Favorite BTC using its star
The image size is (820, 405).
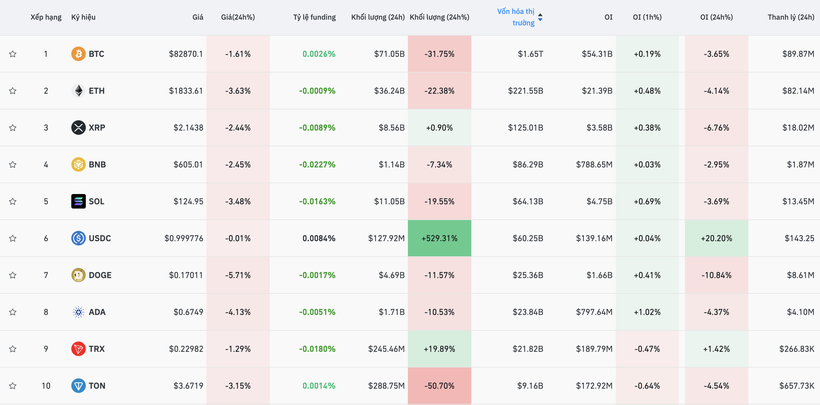coord(13,54)
